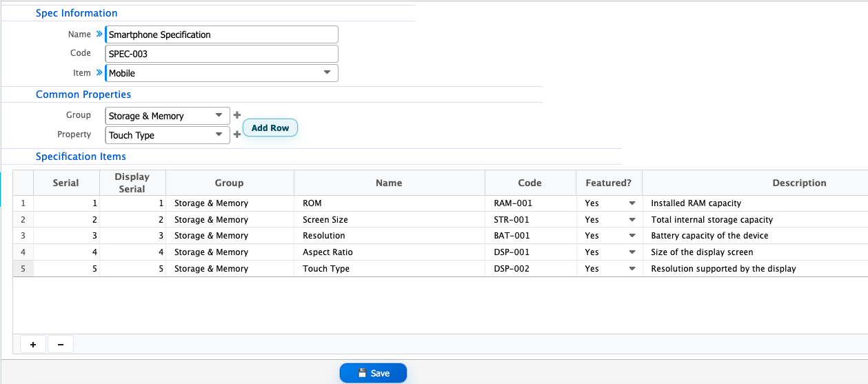The height and width of the screenshot is (384, 868).
Task: Click Resolution supported by the display cell
Action: coord(755,269)
